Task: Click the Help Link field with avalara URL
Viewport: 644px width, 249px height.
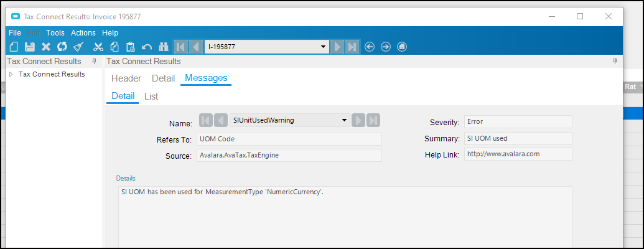Action: (518, 154)
